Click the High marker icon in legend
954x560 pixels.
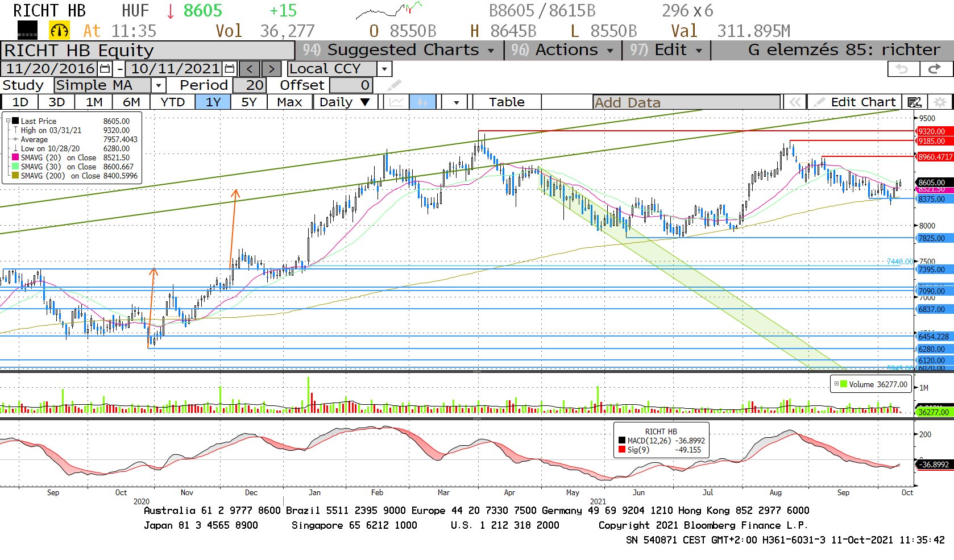(x=15, y=130)
